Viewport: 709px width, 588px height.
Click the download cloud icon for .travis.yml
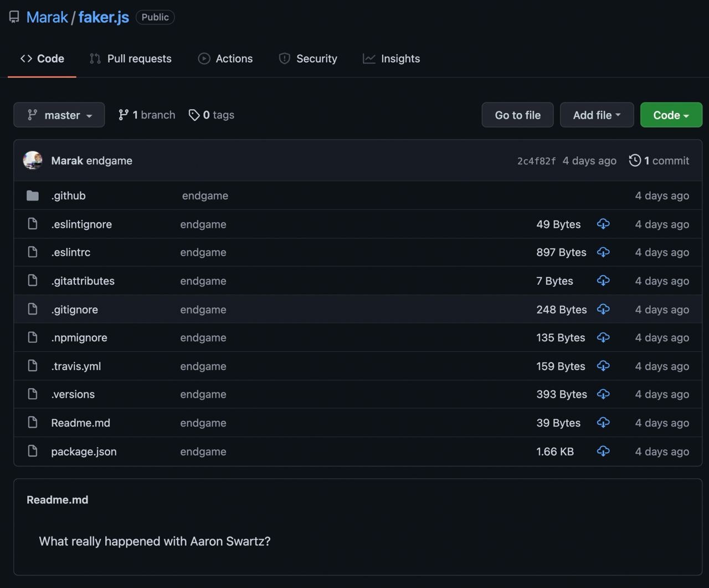coord(603,366)
